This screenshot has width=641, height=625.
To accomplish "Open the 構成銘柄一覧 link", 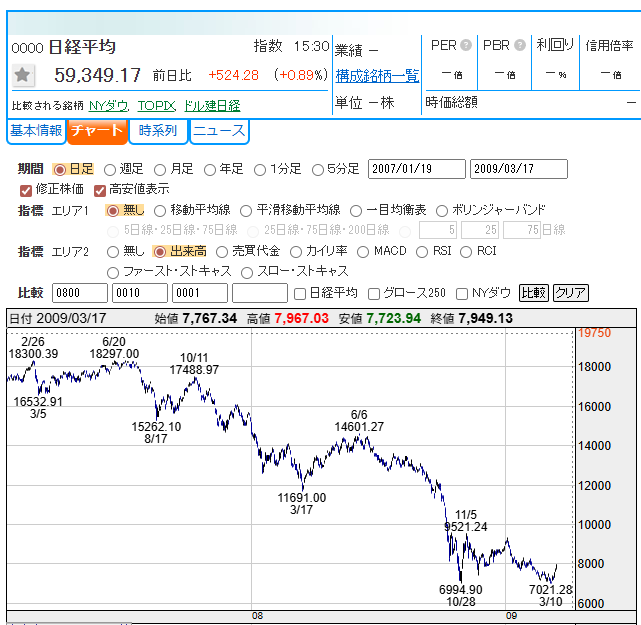I will [x=377, y=76].
